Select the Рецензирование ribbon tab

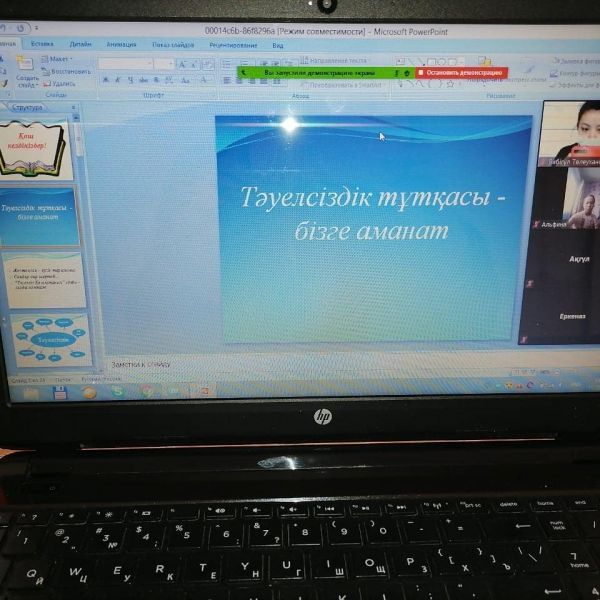point(232,45)
